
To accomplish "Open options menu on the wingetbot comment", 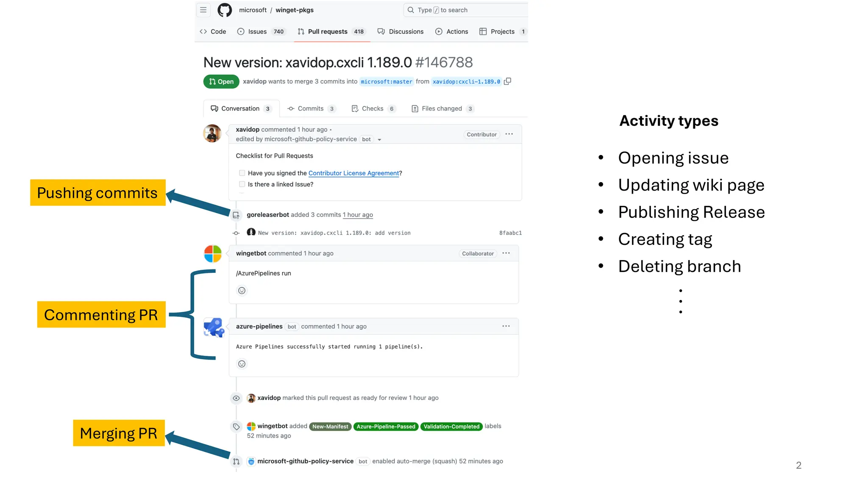I will 506,253.
